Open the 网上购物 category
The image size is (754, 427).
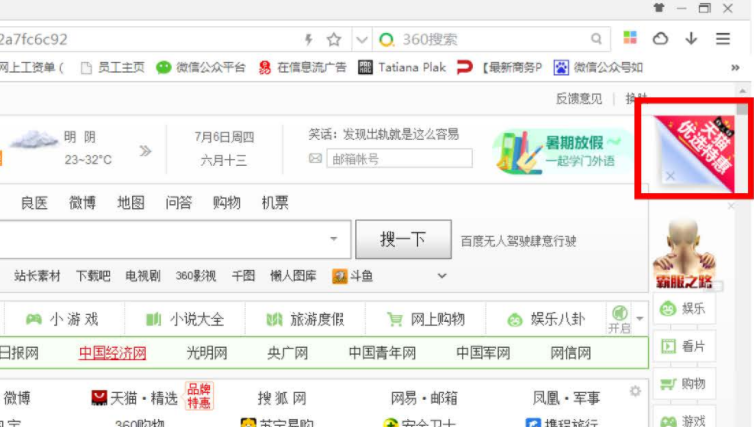(x=426, y=319)
